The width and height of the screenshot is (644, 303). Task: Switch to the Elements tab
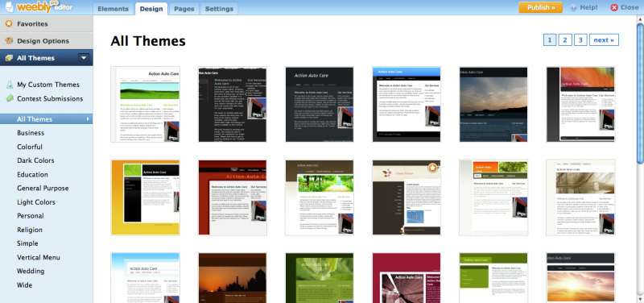pos(113,9)
